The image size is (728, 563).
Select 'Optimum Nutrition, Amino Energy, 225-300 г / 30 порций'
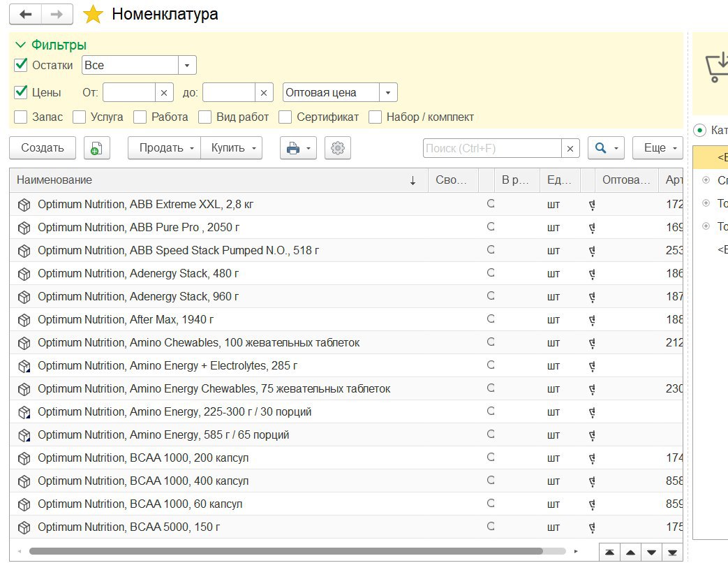tap(174, 412)
